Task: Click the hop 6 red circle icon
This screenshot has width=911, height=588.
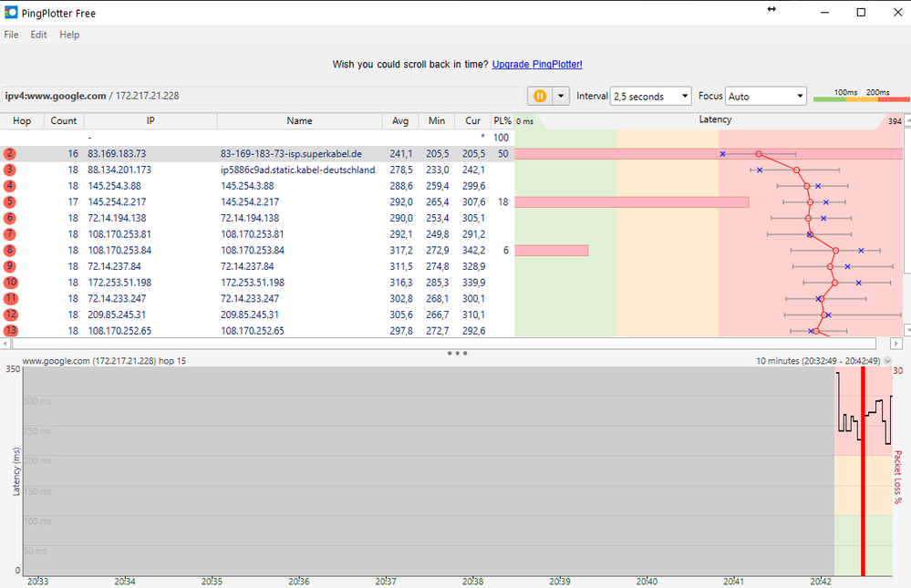Action: coord(9,218)
